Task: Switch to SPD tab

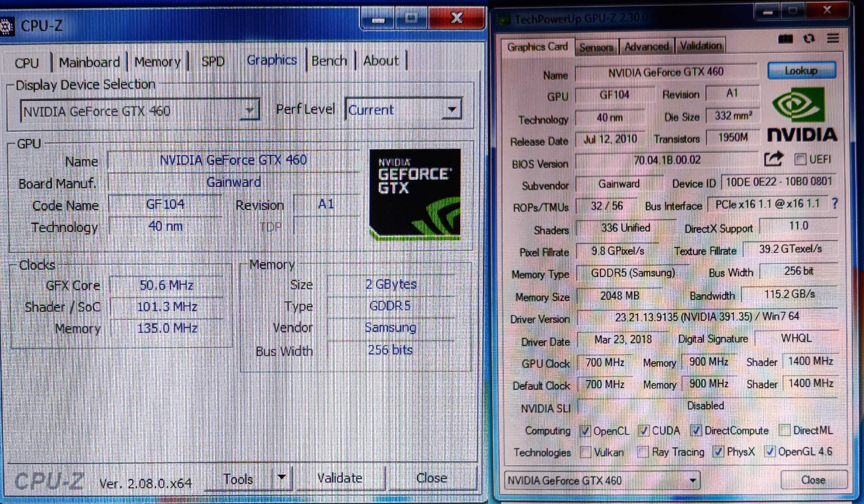Action: [213, 62]
